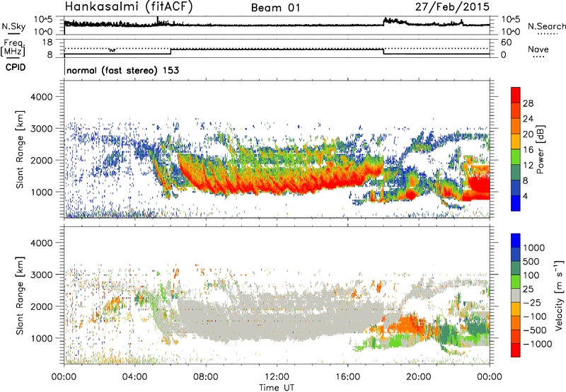
Task: Click the "Time UT" axis title
Action: click(x=277, y=387)
